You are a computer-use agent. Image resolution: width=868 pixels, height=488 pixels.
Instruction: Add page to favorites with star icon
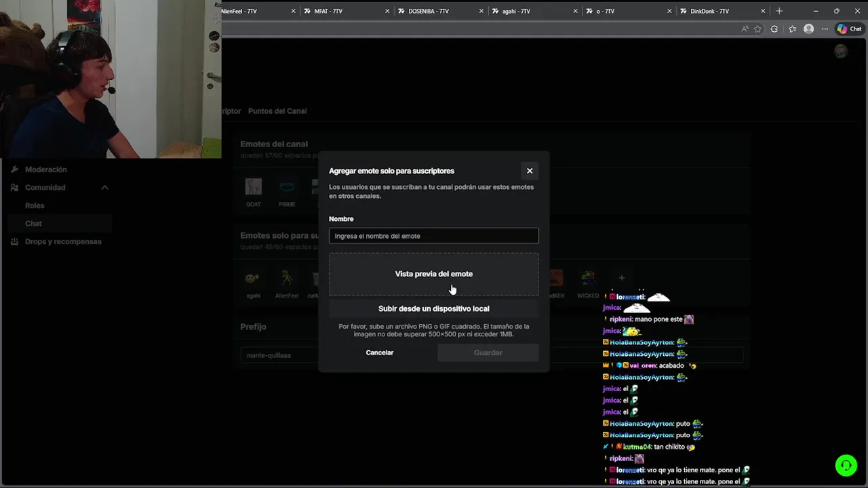click(x=757, y=29)
